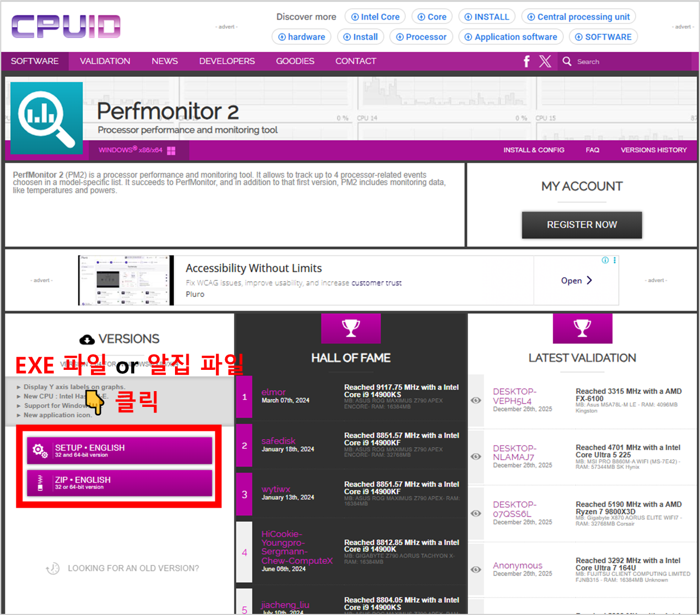
Task: Open the X social icon
Action: pyautogui.click(x=545, y=62)
